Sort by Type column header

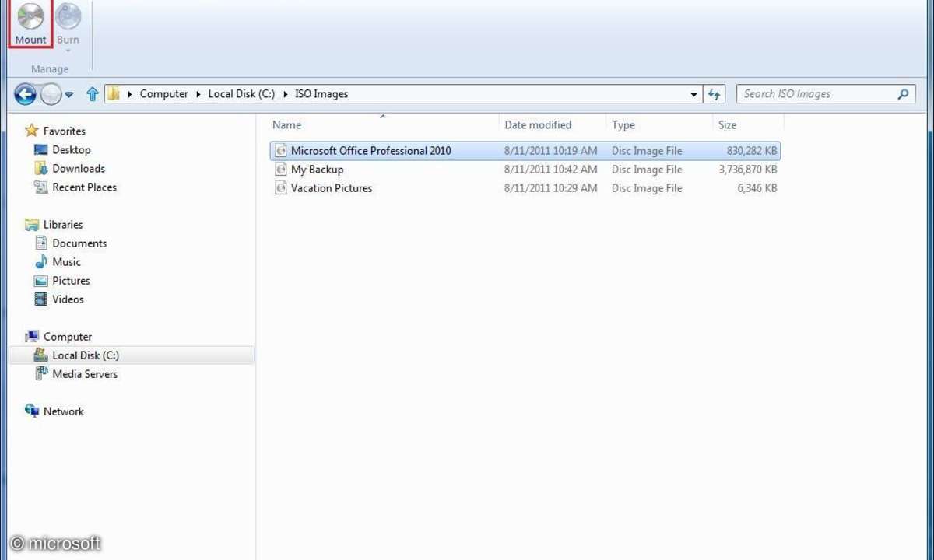623,124
